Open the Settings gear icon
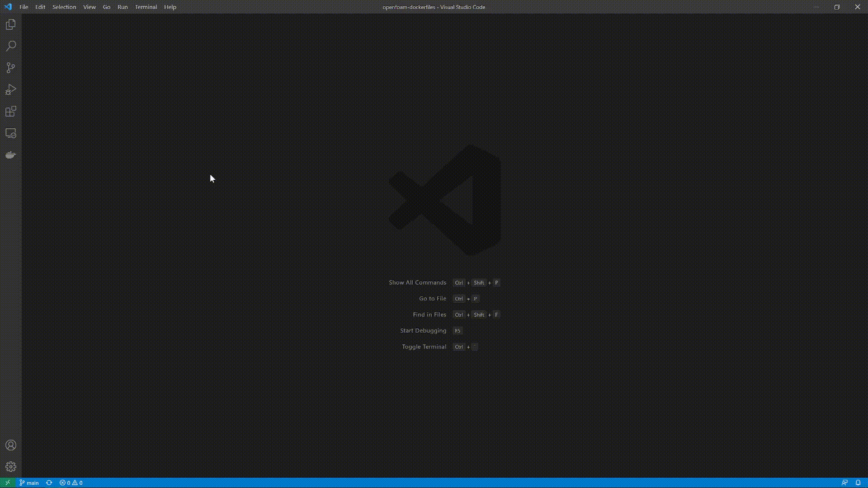868x488 pixels. pos(11,467)
